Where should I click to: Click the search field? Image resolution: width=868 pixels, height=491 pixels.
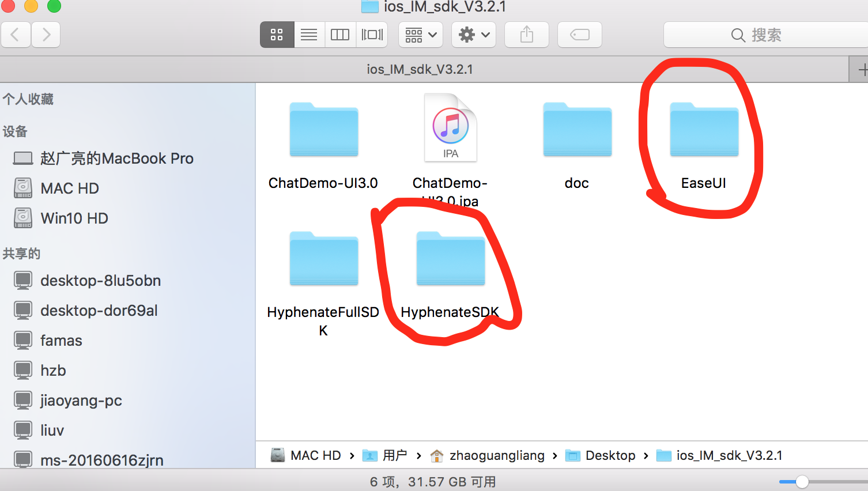(765, 35)
